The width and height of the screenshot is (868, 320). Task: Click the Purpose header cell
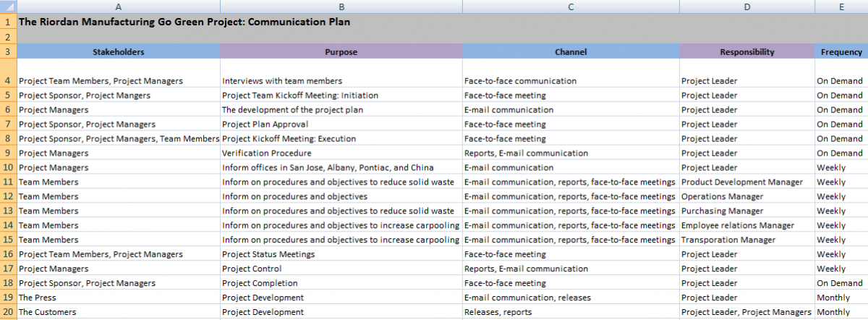click(341, 52)
